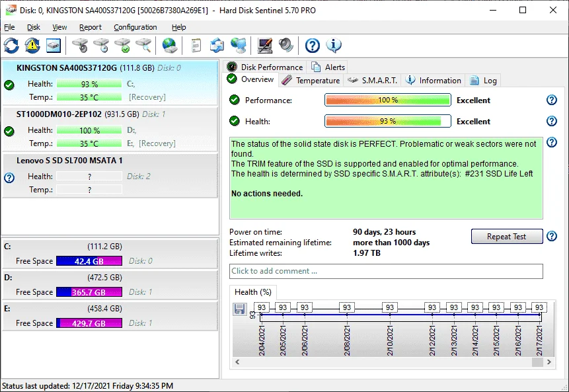Click 'more than 1000 days' remaining lifetime
Viewport: 569px width, 392px height.
tap(391, 243)
